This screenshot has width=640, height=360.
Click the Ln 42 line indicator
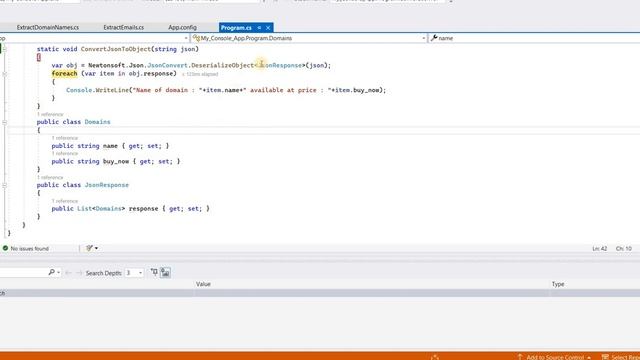(x=600, y=249)
